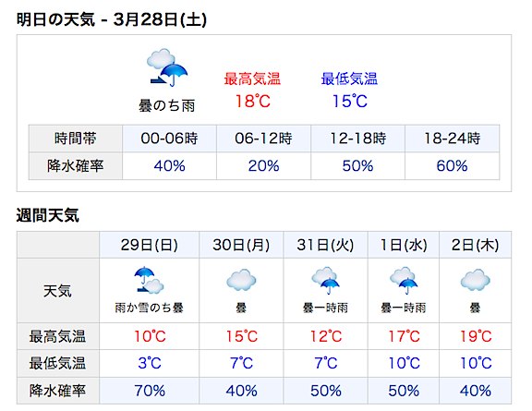Click the 3℃ low for Sunday
Screen dimensions: 532x411
(150, 363)
